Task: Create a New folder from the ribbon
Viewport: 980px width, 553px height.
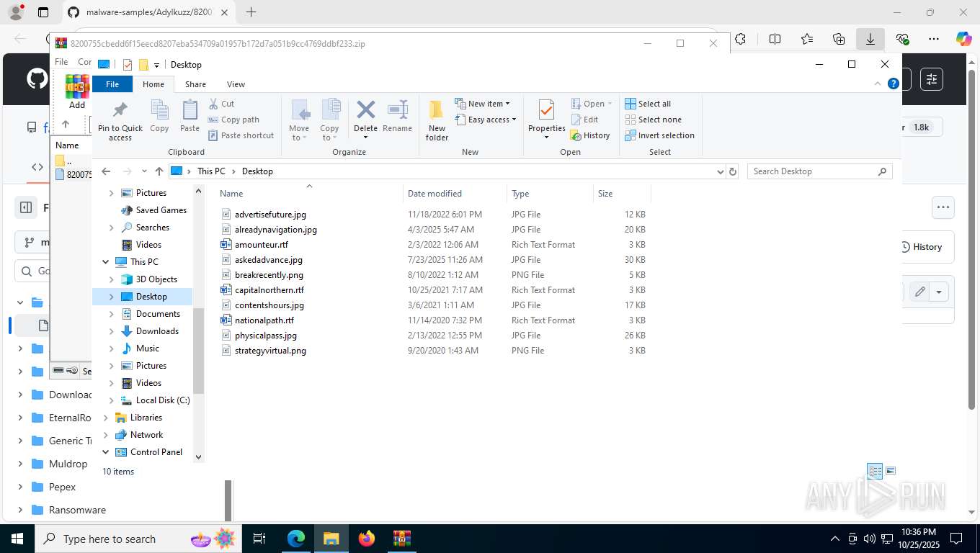Action: pos(437,120)
